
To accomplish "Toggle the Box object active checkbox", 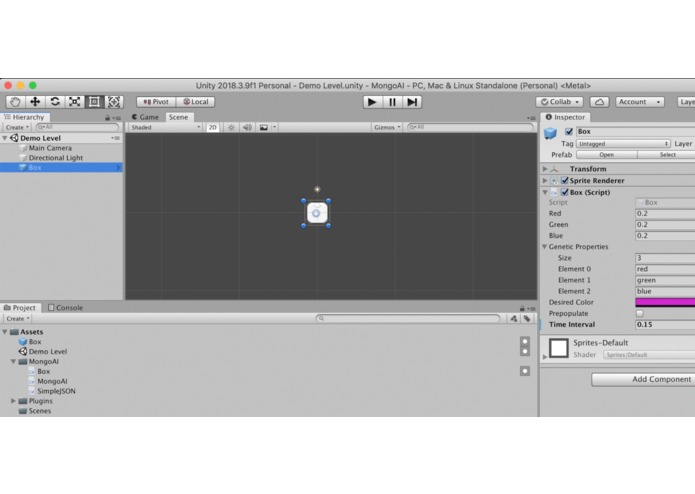I will click(569, 132).
